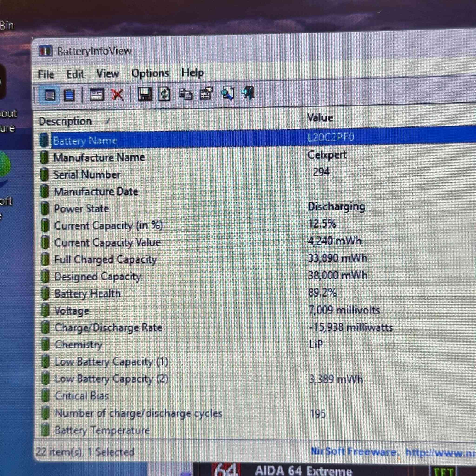
Task: Click the properties window toolbar icon
Action: tap(97, 95)
